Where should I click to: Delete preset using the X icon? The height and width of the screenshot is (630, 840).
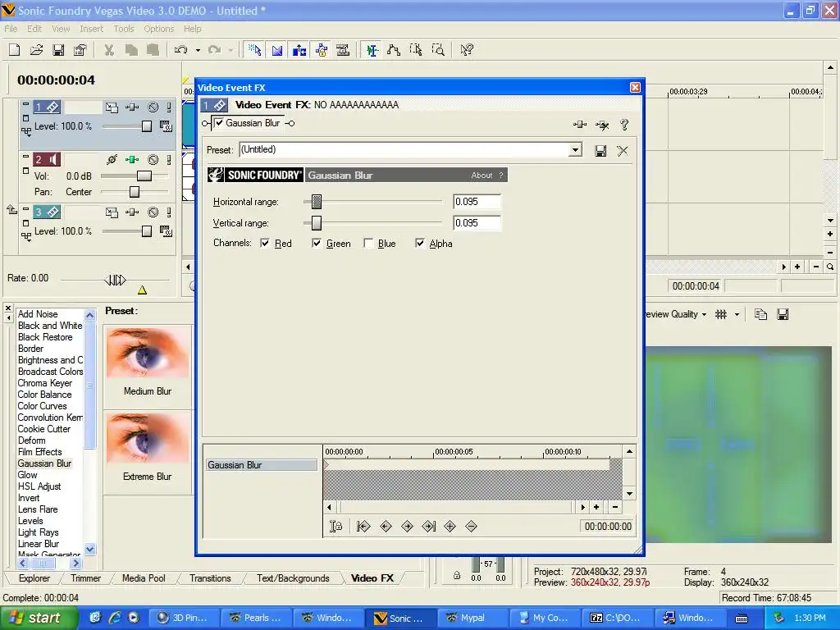click(623, 151)
